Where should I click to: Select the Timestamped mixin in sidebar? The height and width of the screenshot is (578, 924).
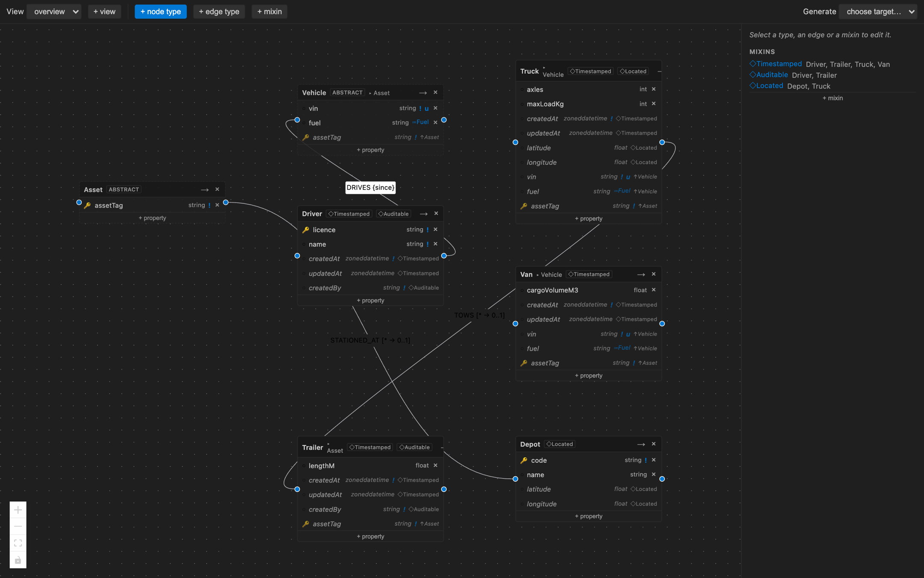tap(776, 64)
